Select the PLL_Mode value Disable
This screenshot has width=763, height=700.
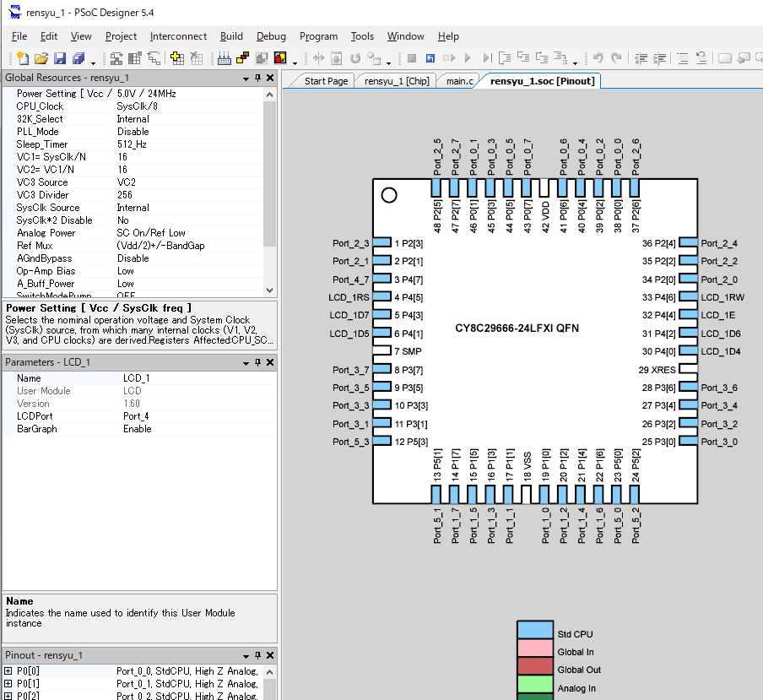click(133, 132)
